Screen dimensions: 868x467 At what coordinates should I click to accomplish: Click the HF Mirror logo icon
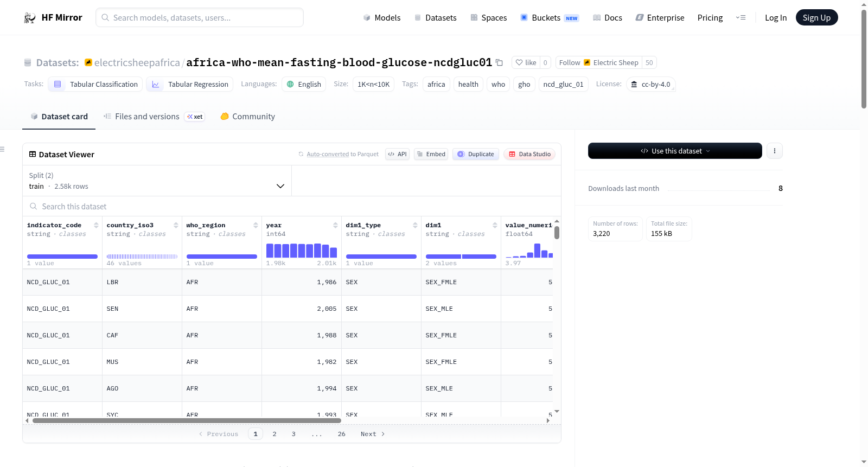30,18
